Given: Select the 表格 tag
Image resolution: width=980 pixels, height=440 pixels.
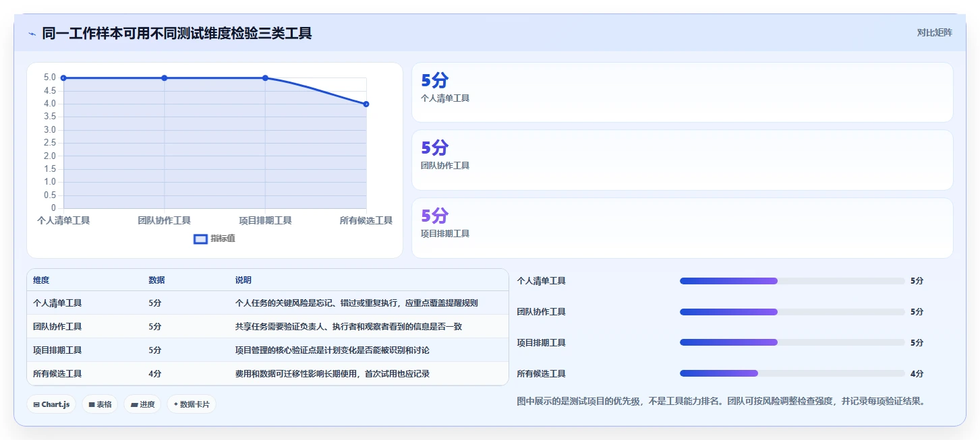Looking at the screenshot, I should click(x=100, y=404).
